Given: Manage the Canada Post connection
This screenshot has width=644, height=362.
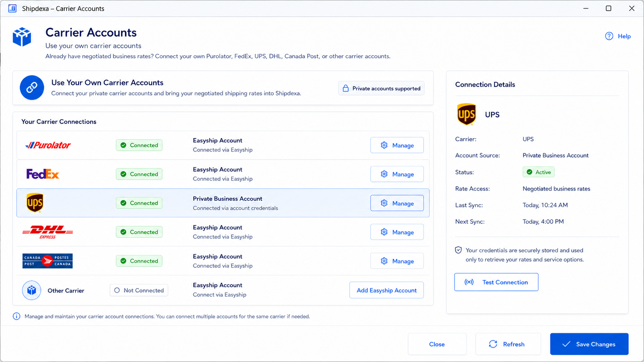Looking at the screenshot, I should (x=397, y=261).
